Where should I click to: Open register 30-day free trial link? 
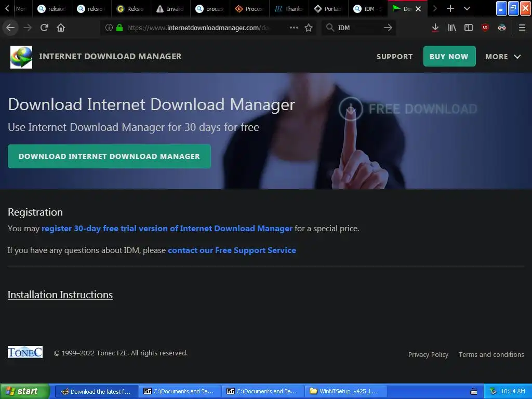pos(167,229)
